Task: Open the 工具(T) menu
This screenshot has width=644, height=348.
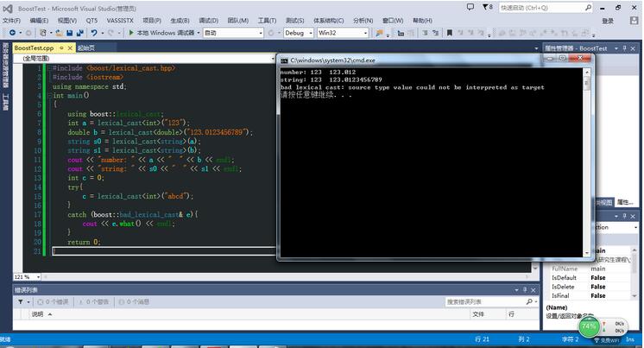Action: 267,21
